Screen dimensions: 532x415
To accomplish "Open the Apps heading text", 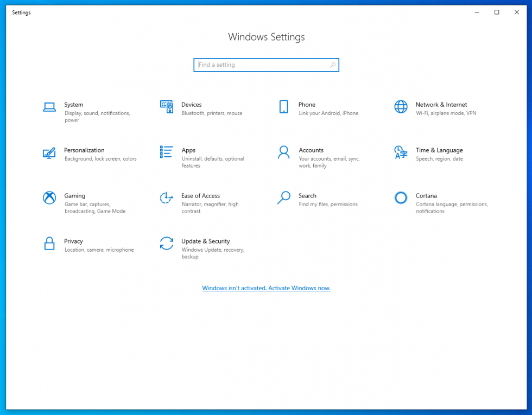I will (x=188, y=151).
